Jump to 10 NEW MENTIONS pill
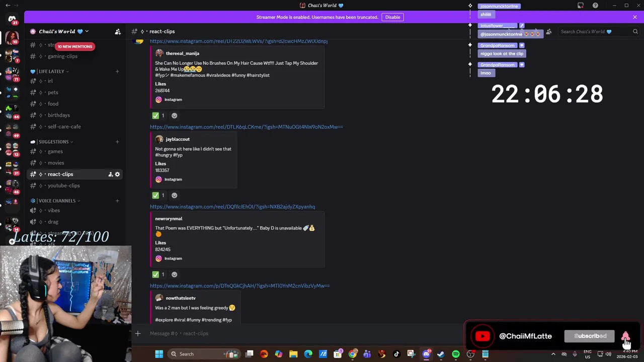The width and height of the screenshot is (644, 362). coord(74,46)
